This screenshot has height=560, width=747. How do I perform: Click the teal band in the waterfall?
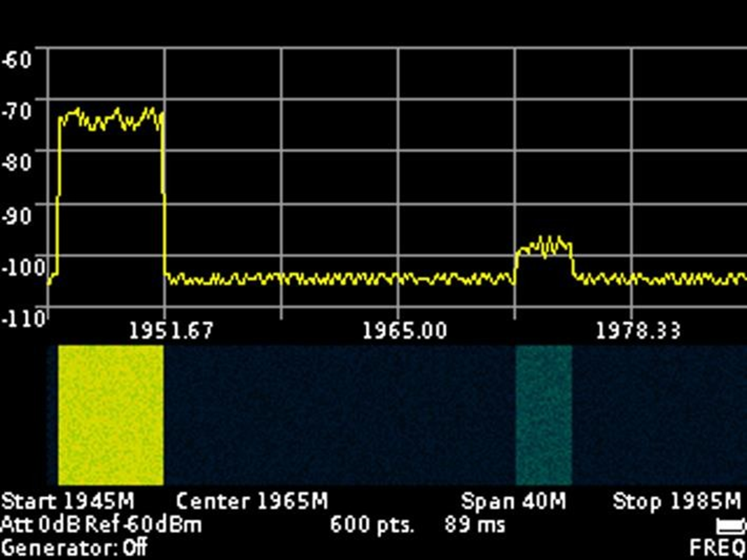(x=543, y=415)
